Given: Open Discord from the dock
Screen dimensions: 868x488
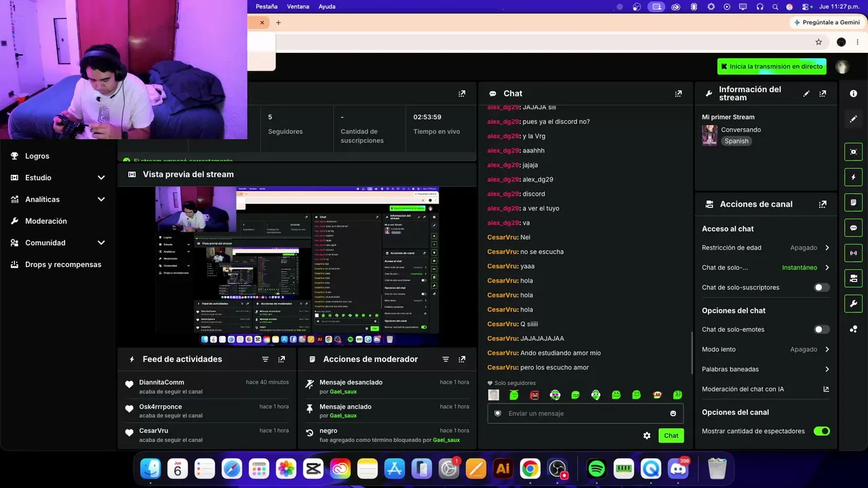Looking at the screenshot, I should coord(678,468).
